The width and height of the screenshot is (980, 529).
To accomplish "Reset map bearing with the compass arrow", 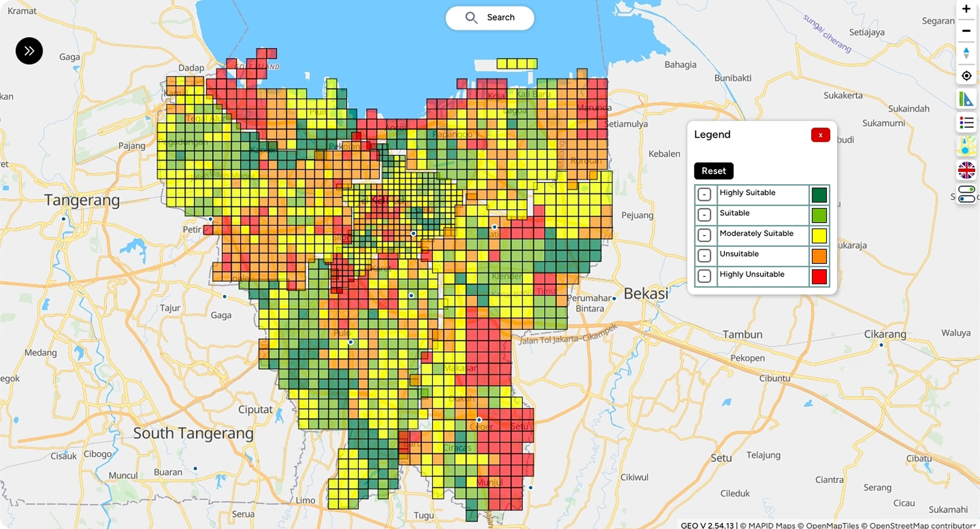I will coord(966,53).
